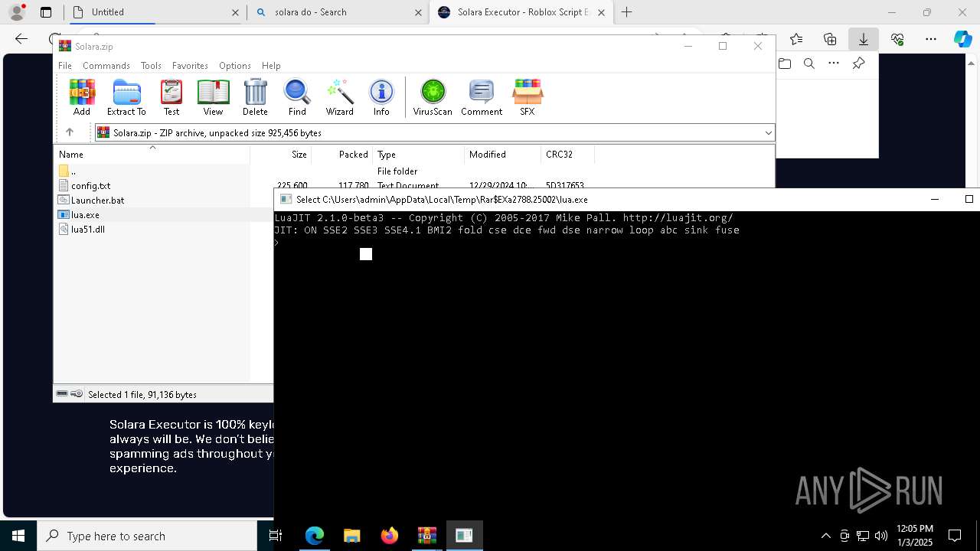The width and height of the screenshot is (980, 551).
Task: Open the Commands menu
Action: (106, 66)
